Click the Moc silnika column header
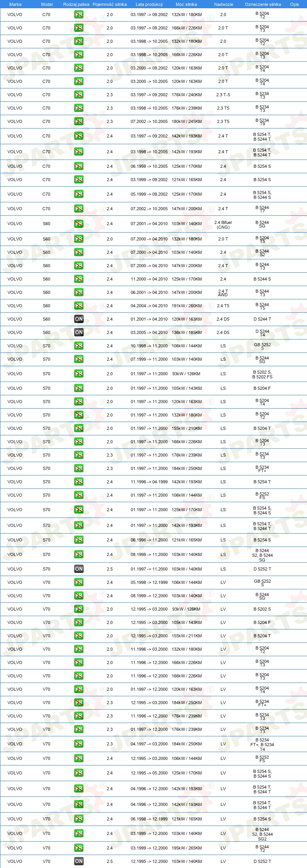The image size is (307, 868). (186, 4)
